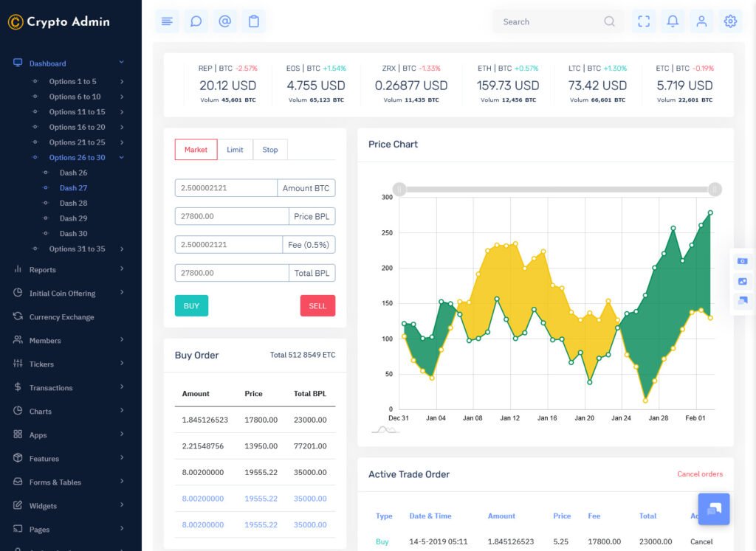Click the Price BPL input field
The image size is (756, 551).
point(232,216)
